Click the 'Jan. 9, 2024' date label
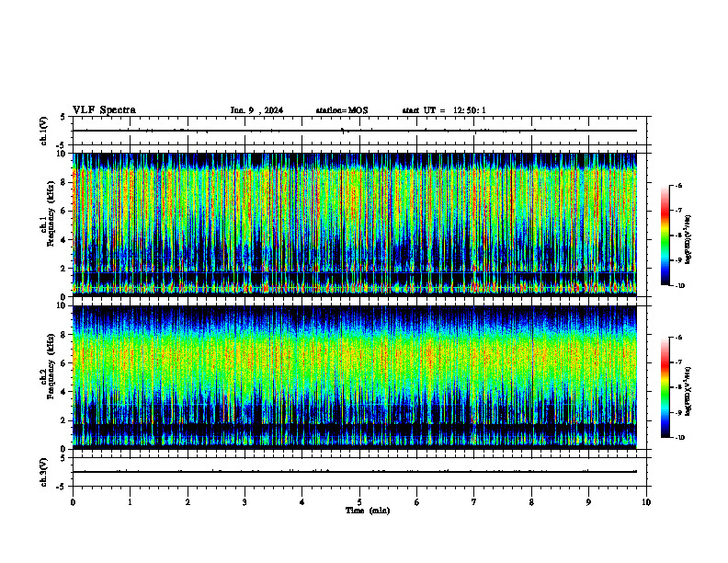Screen dimensions: 728x563 tap(256, 110)
